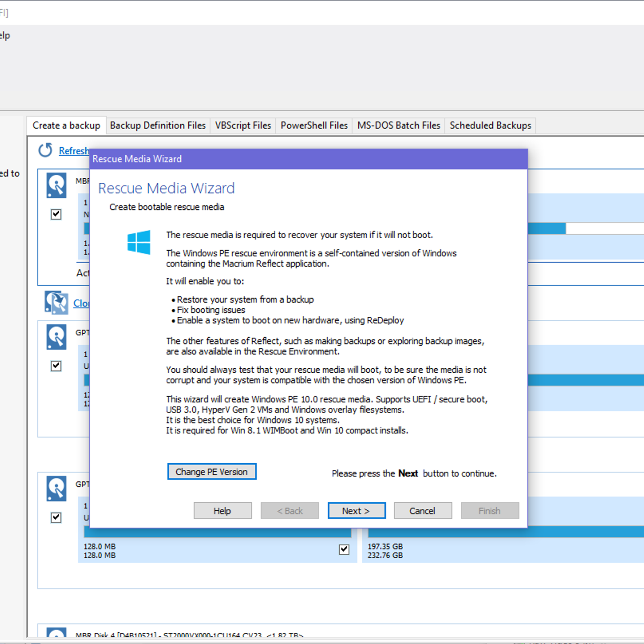Click the first GPT disk drive icon
Screen dimensions: 644x644
pos(56,337)
